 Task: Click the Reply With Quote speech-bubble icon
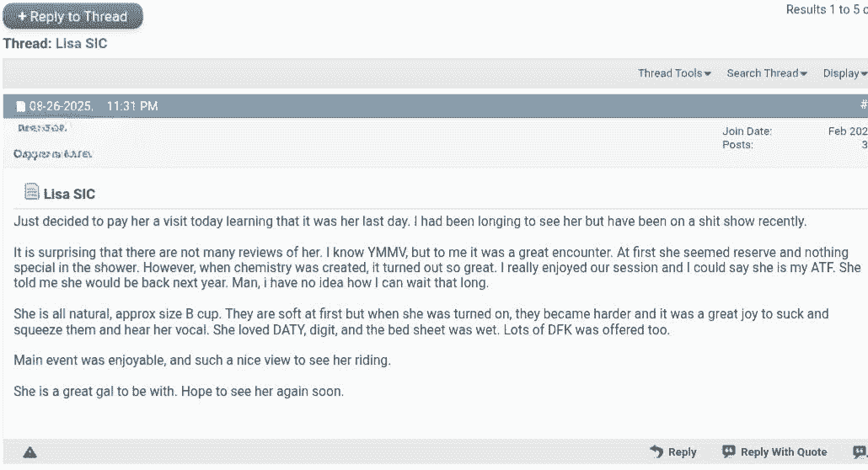pos(729,452)
